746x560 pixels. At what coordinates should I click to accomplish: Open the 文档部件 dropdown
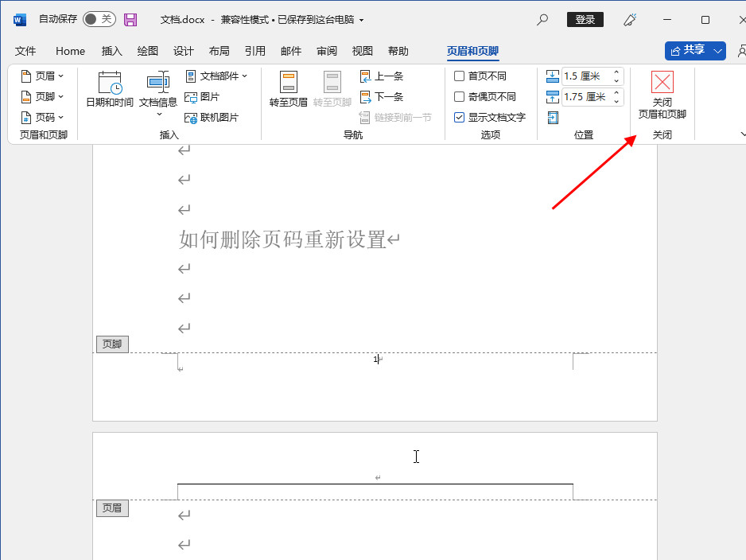216,76
